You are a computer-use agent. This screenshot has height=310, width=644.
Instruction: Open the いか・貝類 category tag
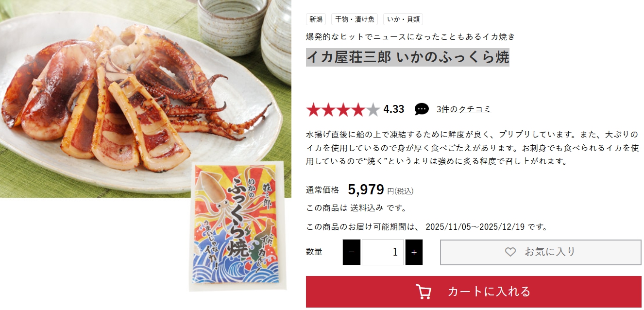(x=403, y=19)
